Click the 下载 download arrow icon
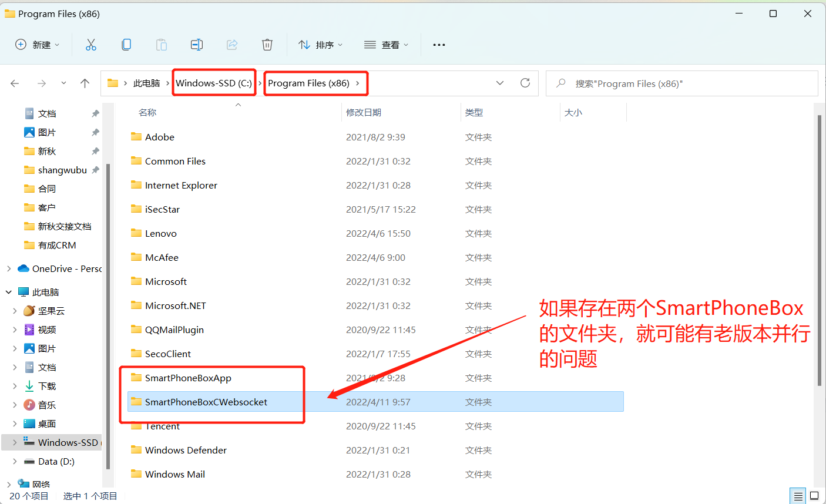 [x=29, y=386]
